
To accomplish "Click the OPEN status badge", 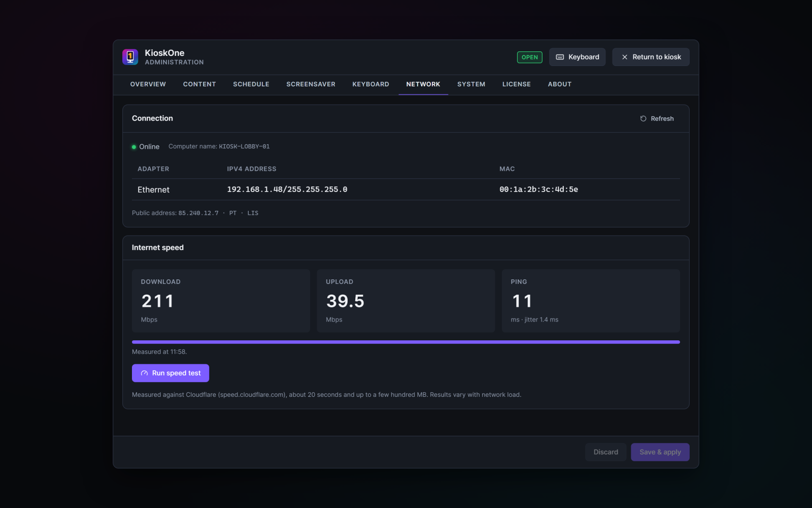I will (530, 57).
